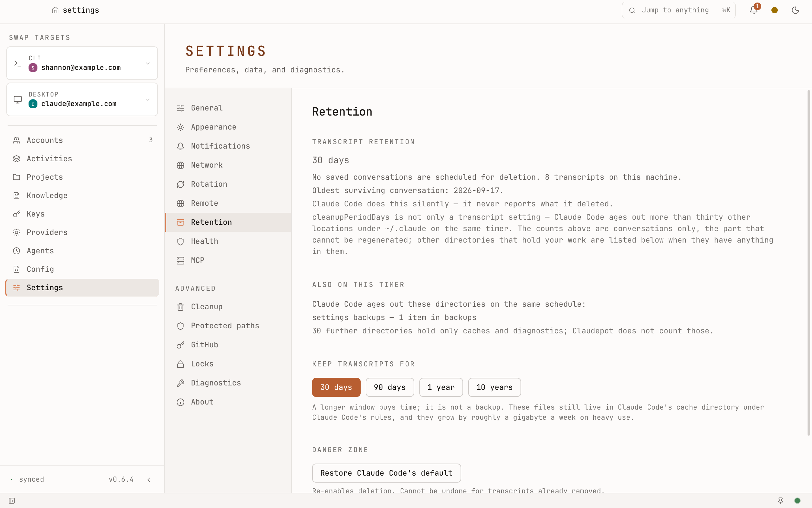The height and width of the screenshot is (508, 812).
Task: Open the Config section
Action: coord(82,269)
